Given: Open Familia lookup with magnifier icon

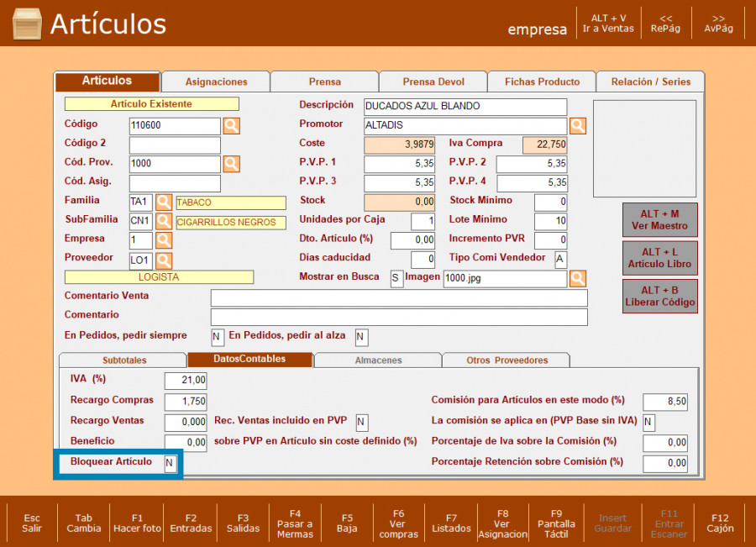Looking at the screenshot, I should [x=164, y=202].
